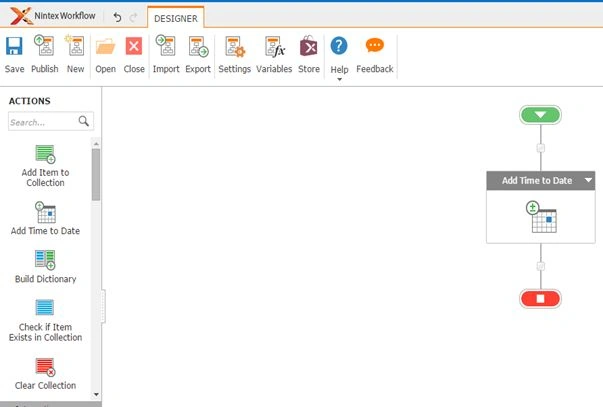The image size is (603, 407).
Task: Click the Save icon in the ribbon
Action: coord(14,46)
